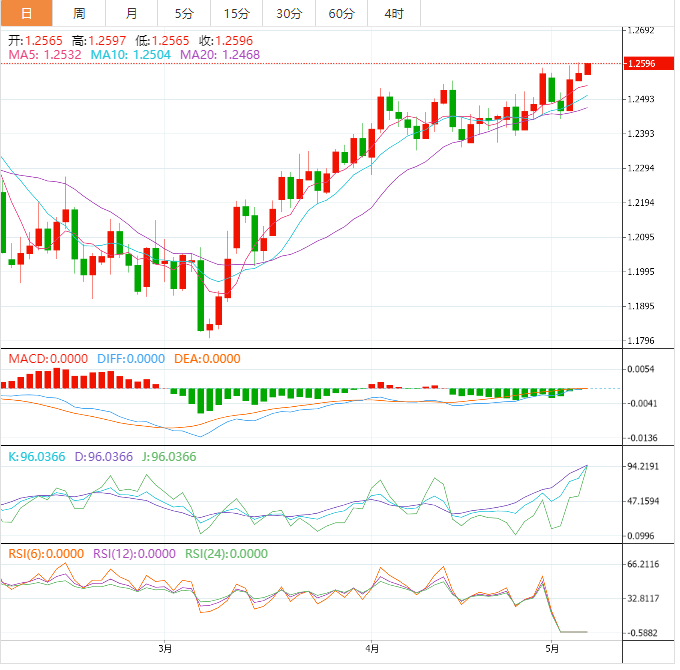The width and height of the screenshot is (680, 670).
Task: Show the 30分 timeframe chart
Action: point(289,13)
